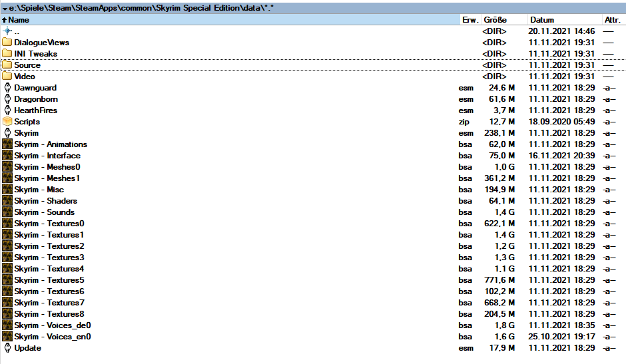Sort by the Erw. extension column
The height and width of the screenshot is (364, 626).
coord(469,20)
